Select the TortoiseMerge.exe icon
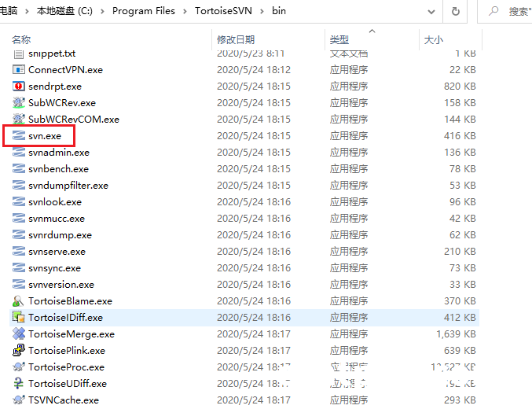This screenshot has height=409, width=532. [x=19, y=334]
